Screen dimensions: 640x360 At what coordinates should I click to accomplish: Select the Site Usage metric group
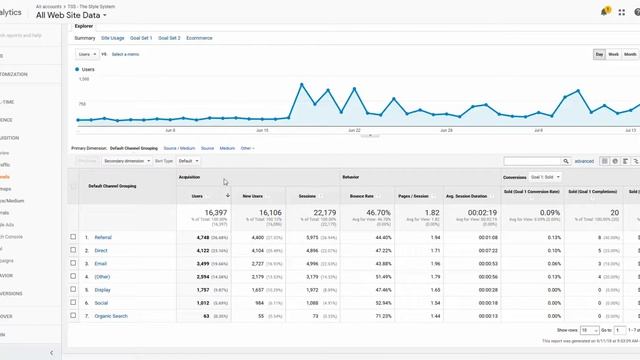113,38
